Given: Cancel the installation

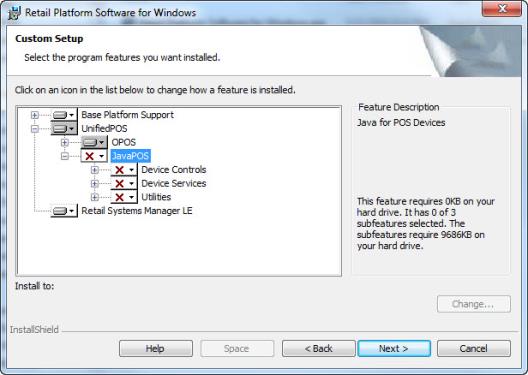Looking at the screenshot, I should (x=473, y=348).
